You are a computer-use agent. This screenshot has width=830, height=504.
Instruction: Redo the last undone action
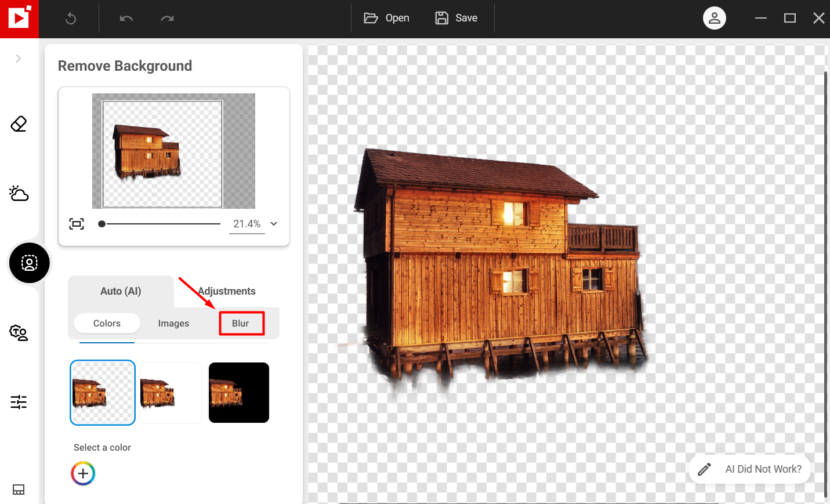pos(167,19)
